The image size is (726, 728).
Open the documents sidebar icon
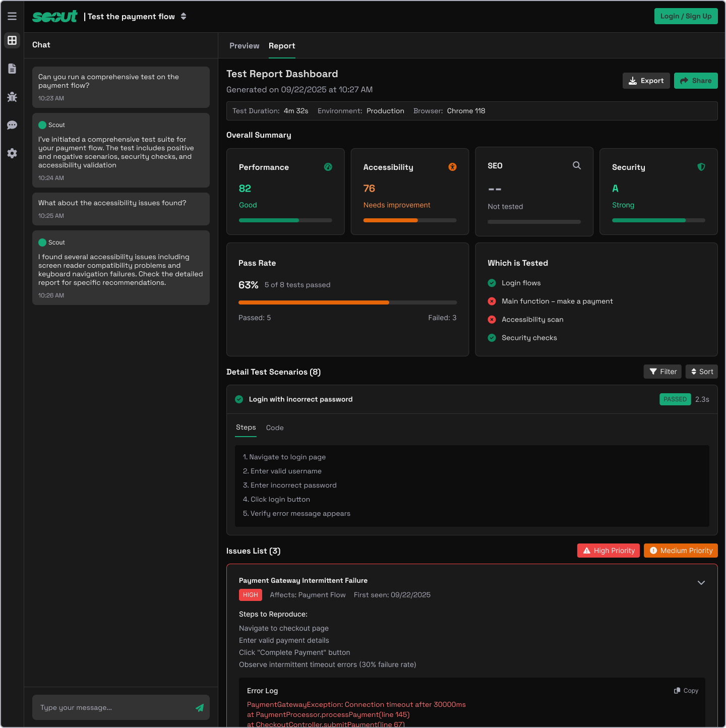point(12,69)
